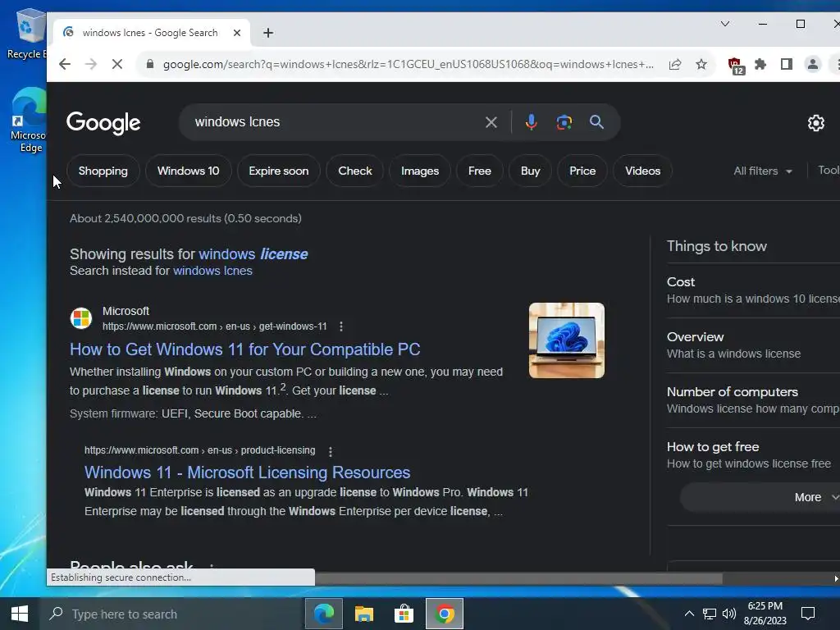Open Microsoft Store from taskbar
This screenshot has height=630, width=840.
pos(404,614)
